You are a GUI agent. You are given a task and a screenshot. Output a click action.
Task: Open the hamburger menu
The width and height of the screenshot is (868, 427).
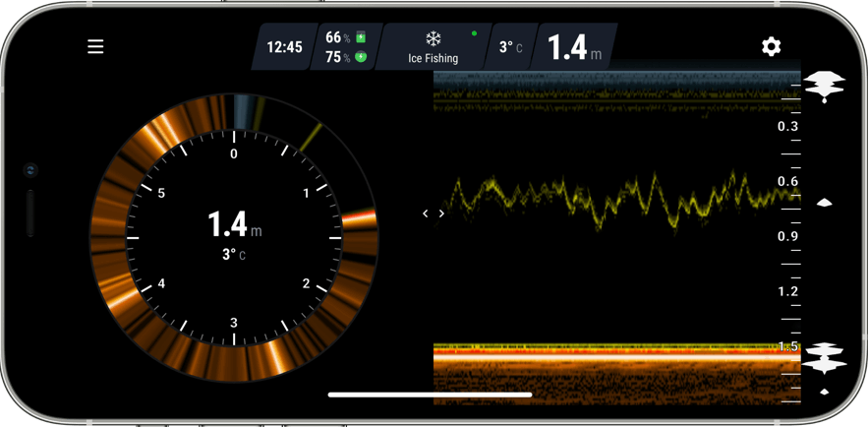[x=95, y=46]
